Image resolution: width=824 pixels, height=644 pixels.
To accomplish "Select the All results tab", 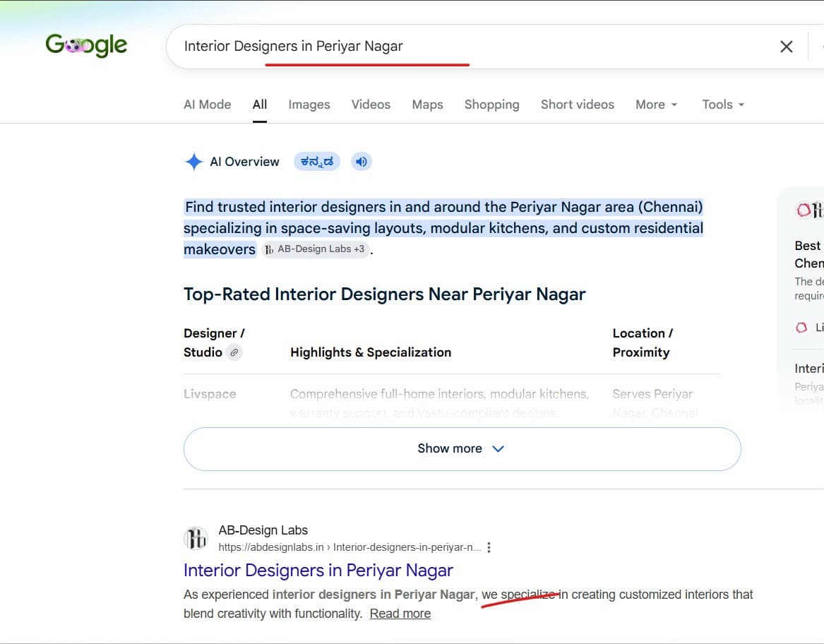I will [x=260, y=104].
